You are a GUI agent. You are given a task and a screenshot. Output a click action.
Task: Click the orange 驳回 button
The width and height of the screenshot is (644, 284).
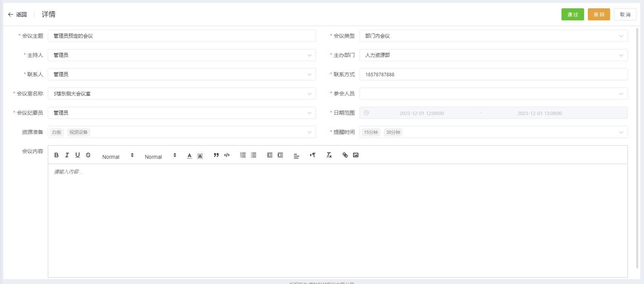[599, 14]
